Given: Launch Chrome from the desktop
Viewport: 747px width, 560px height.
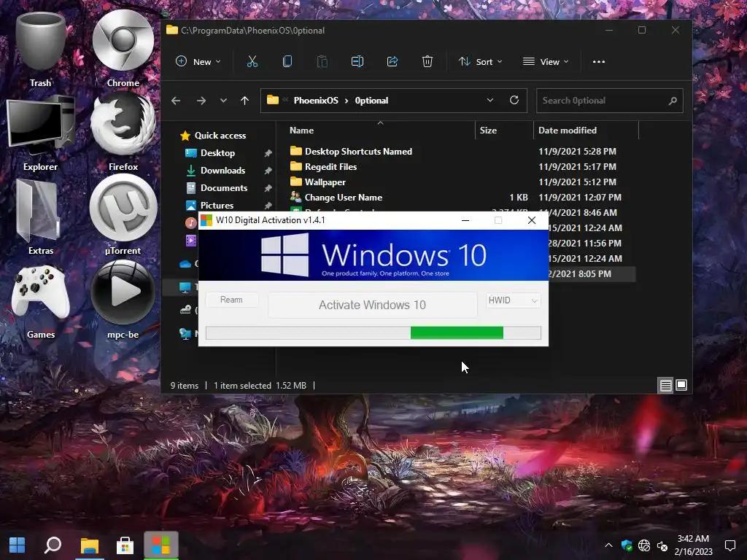Looking at the screenshot, I should click(x=123, y=47).
